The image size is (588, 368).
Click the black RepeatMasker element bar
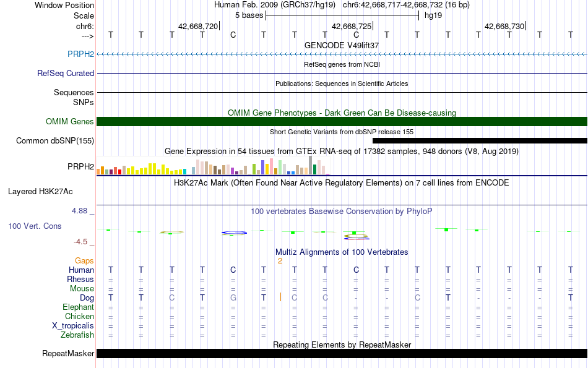[x=342, y=353]
